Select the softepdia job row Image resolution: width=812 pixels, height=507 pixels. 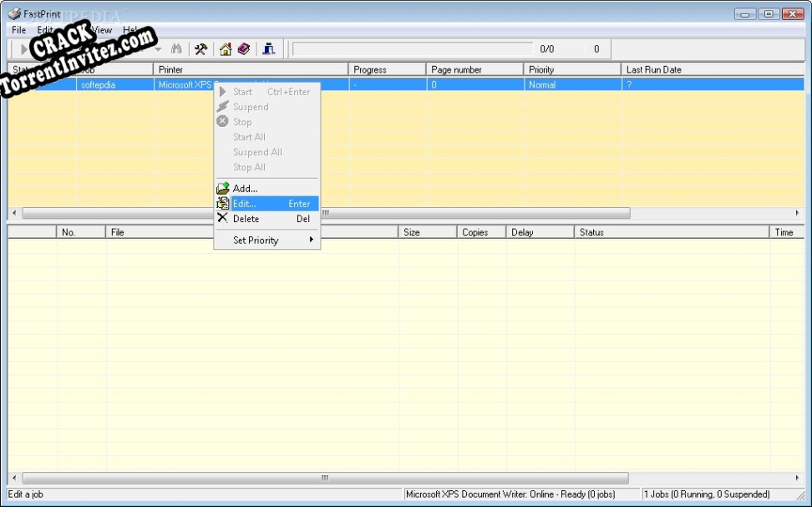100,84
